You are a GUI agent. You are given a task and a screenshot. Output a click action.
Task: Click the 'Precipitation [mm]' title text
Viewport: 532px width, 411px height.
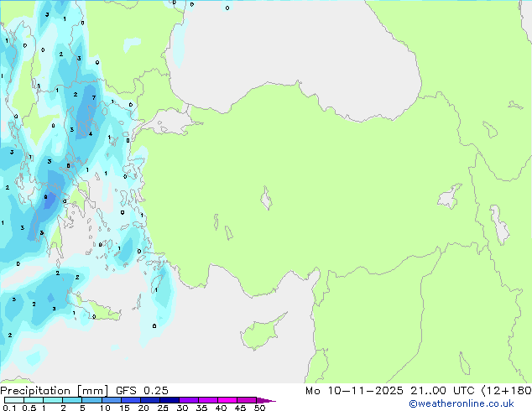pos(55,391)
